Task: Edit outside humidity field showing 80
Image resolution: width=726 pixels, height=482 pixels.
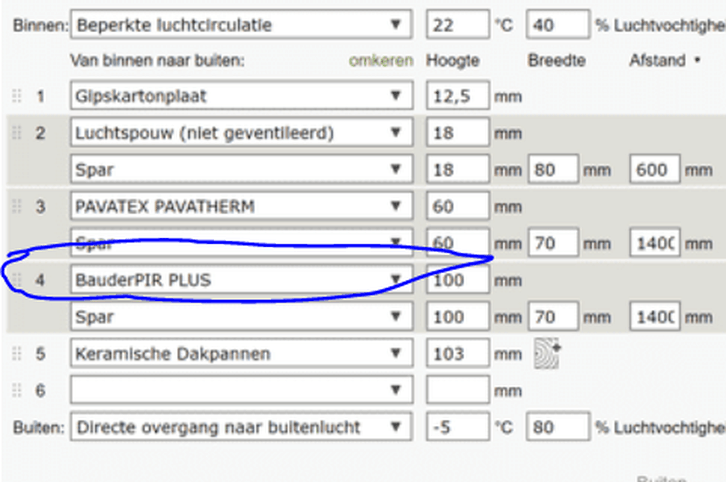Action: point(557,427)
